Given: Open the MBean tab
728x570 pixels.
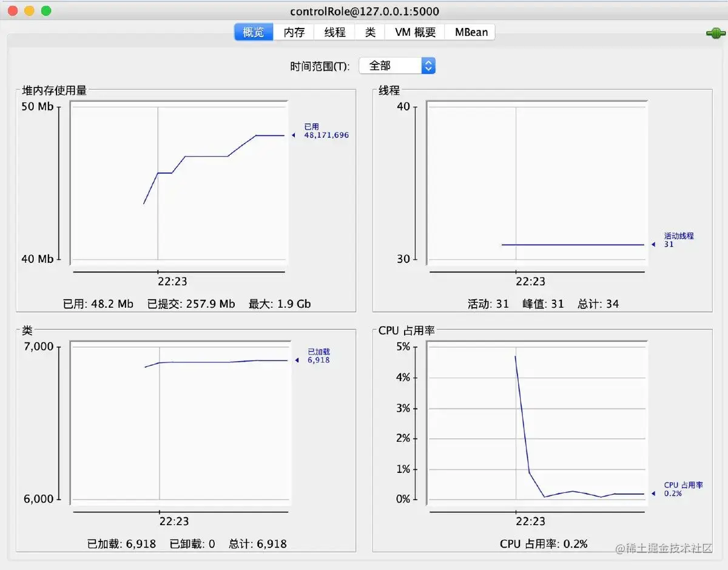Looking at the screenshot, I should coord(471,32).
